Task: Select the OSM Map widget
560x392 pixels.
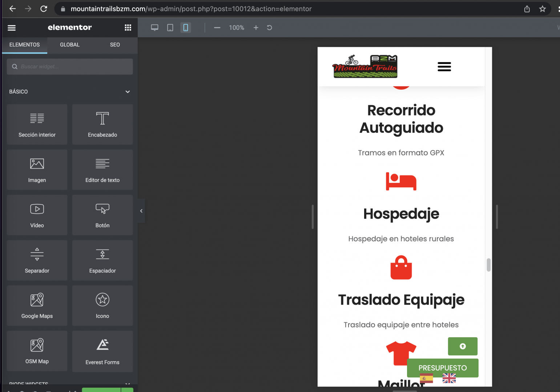Action: point(37,351)
